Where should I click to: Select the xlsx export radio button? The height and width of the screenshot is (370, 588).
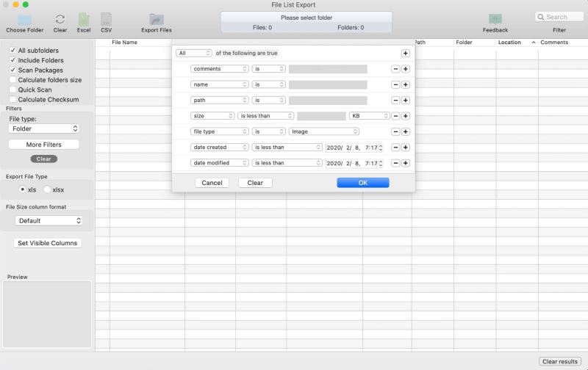click(x=47, y=189)
